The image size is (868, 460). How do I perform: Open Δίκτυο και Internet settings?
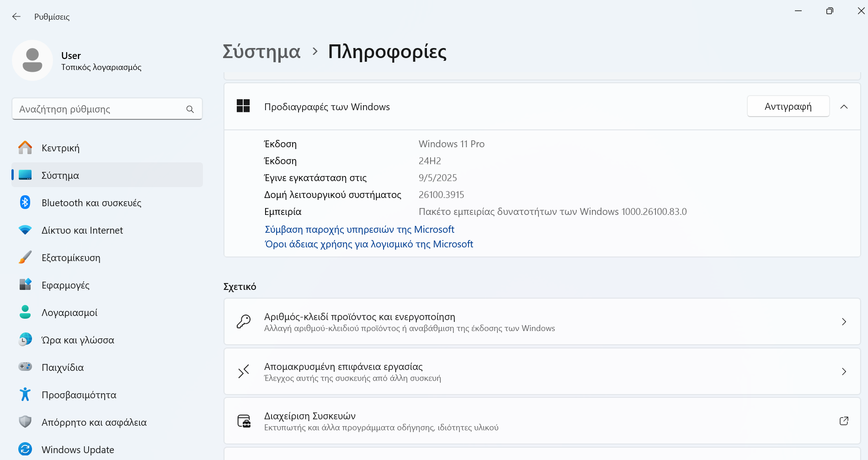(107, 230)
